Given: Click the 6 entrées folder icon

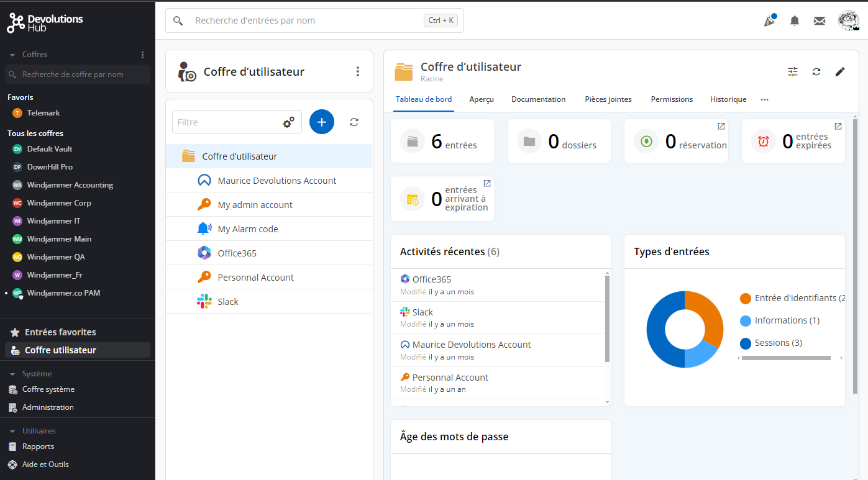Looking at the screenshot, I should [413, 141].
